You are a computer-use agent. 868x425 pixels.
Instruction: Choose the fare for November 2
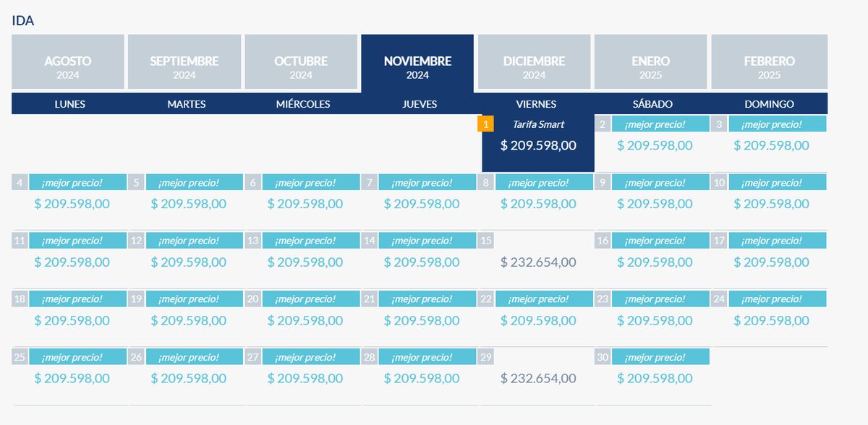655,145
